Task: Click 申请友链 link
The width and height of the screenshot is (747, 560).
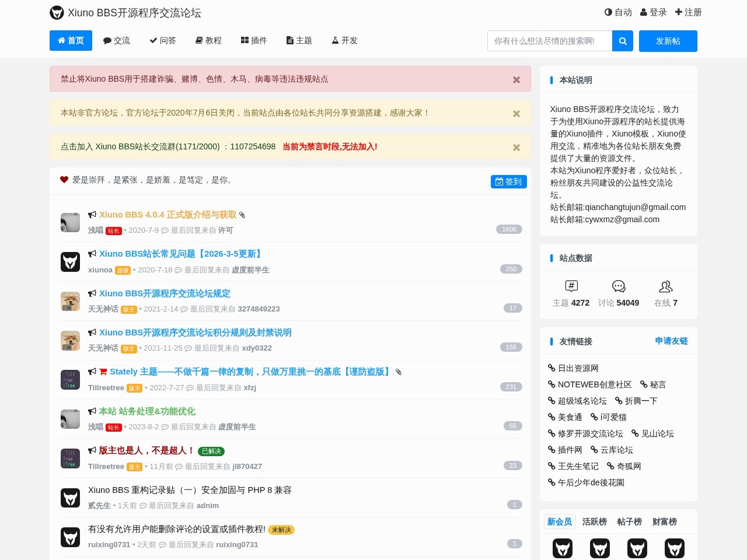Action: [x=671, y=341]
